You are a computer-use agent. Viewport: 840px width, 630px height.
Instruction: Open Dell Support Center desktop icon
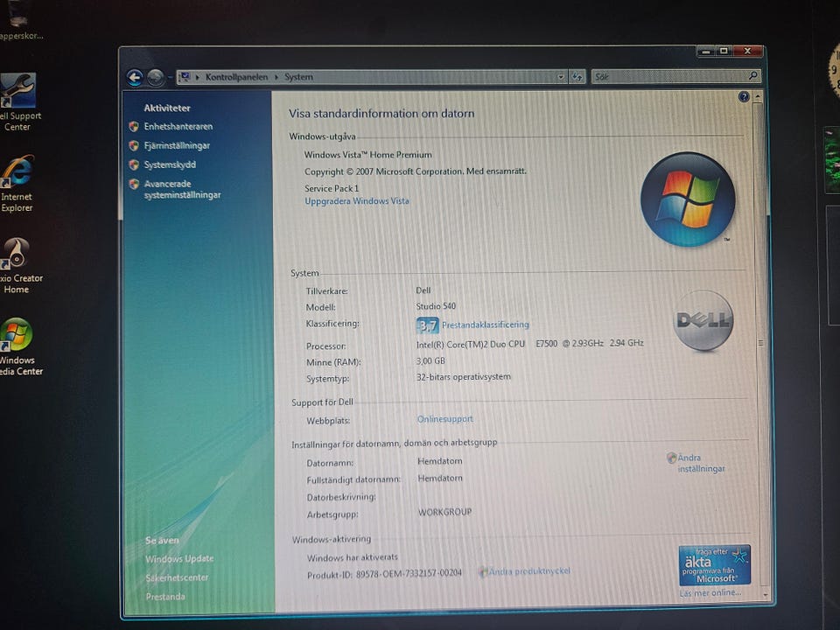[18, 102]
